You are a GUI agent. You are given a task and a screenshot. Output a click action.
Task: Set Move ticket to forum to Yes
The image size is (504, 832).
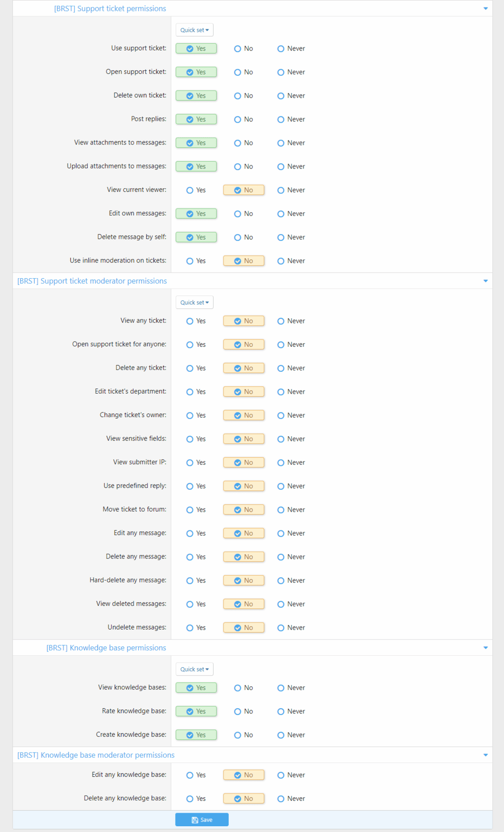[x=190, y=510]
